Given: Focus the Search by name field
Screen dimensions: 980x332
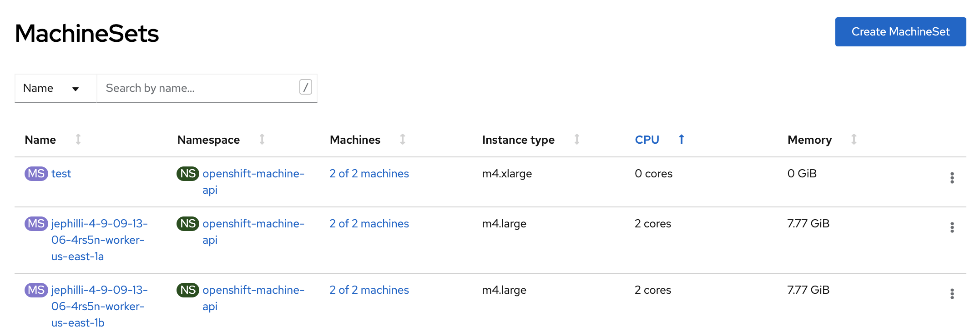Looking at the screenshot, I should coord(200,88).
